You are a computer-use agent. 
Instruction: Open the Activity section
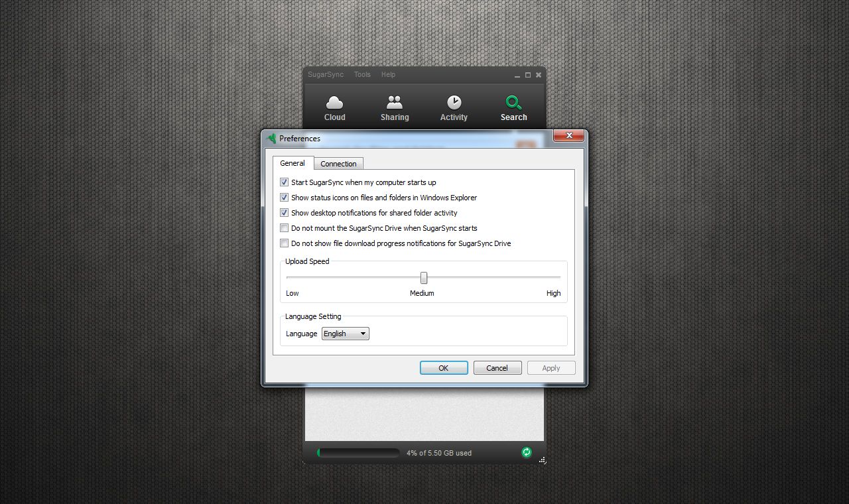454,109
